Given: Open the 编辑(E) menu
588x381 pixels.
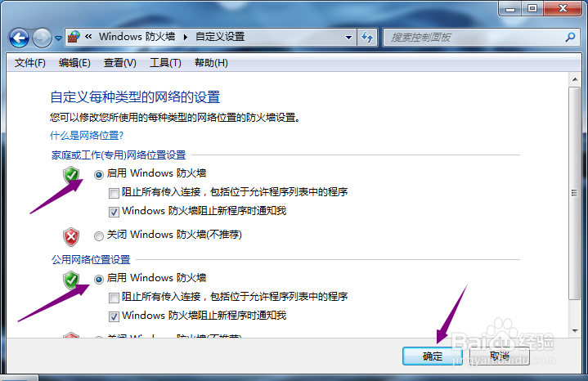Looking at the screenshot, I should point(74,63).
